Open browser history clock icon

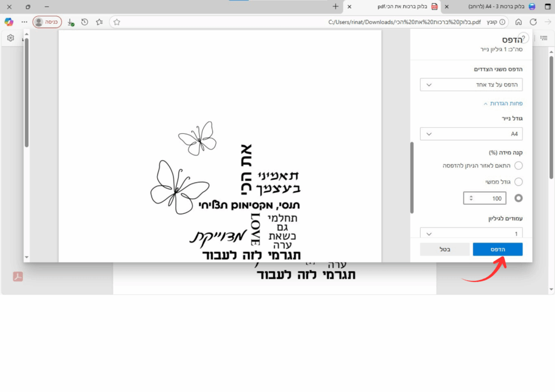(x=85, y=22)
